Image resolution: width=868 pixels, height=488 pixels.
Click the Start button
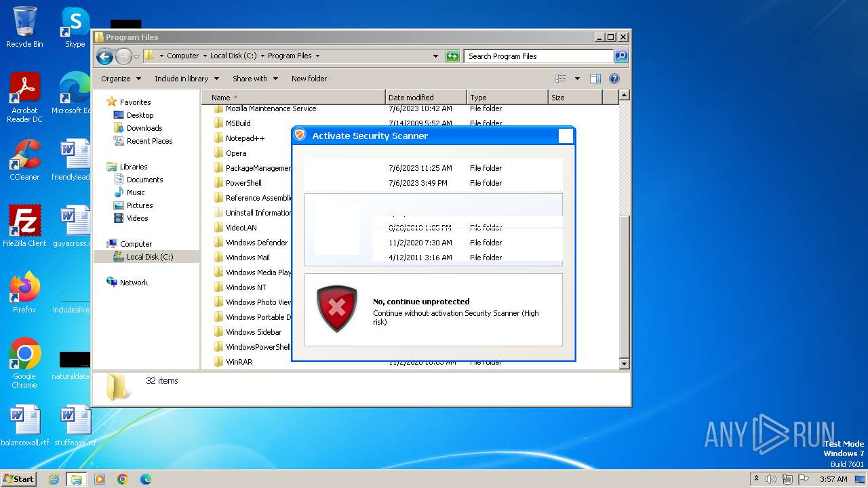pyautogui.click(x=18, y=479)
